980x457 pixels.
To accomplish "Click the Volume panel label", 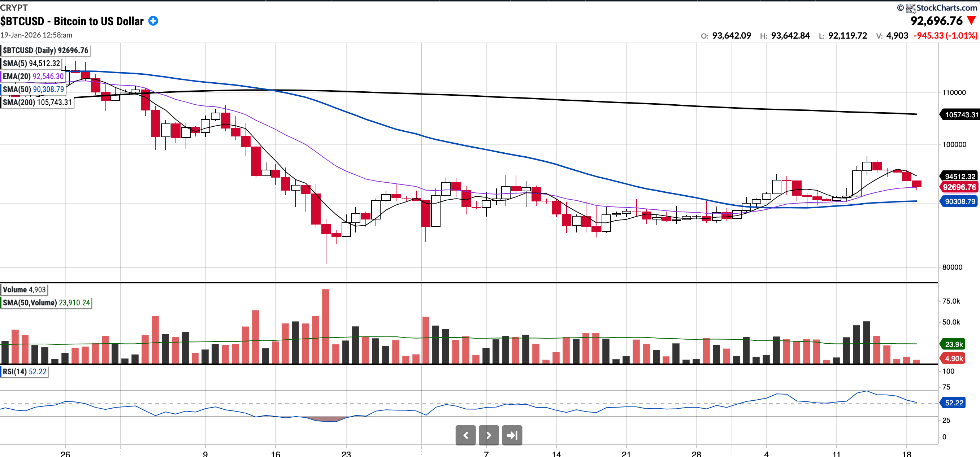I will pos(24,290).
